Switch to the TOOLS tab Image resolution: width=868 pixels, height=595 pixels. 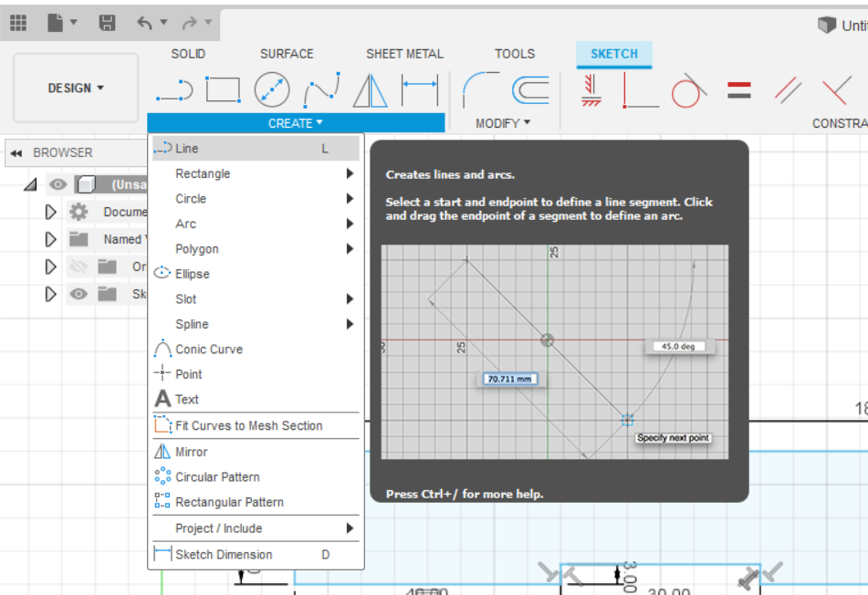(515, 54)
